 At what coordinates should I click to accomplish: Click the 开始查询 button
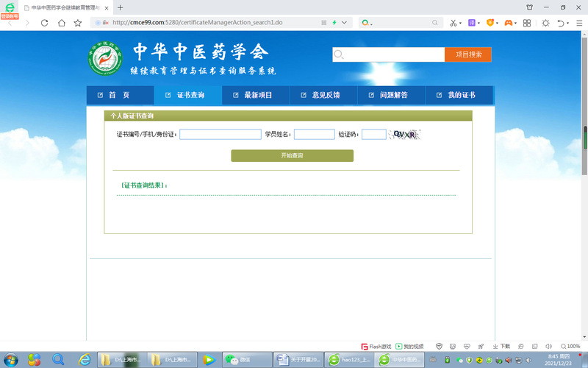pyautogui.click(x=292, y=155)
